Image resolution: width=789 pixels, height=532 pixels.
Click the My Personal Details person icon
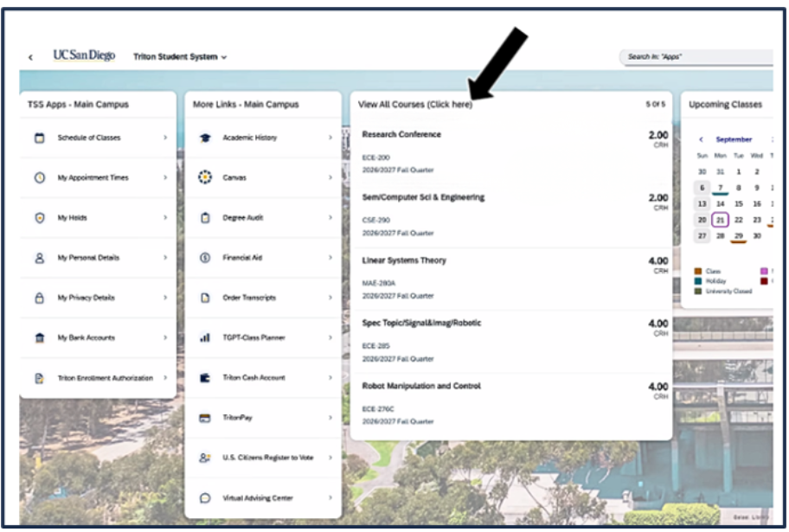[39, 258]
